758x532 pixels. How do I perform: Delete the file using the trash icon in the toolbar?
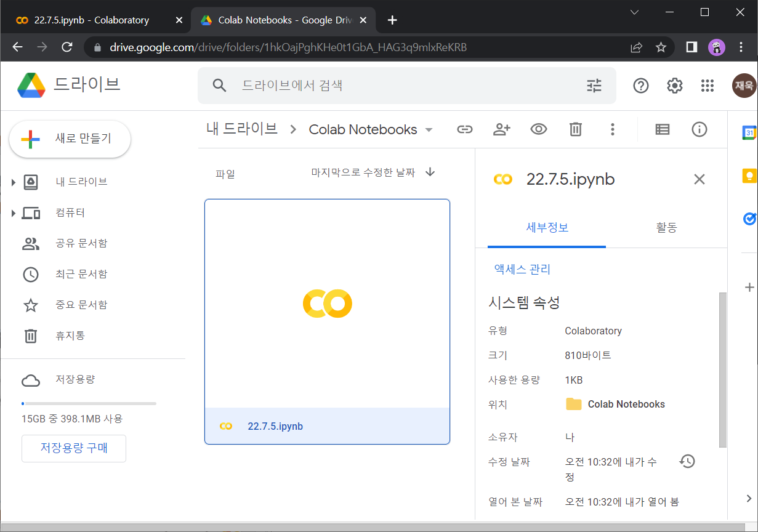(576, 129)
